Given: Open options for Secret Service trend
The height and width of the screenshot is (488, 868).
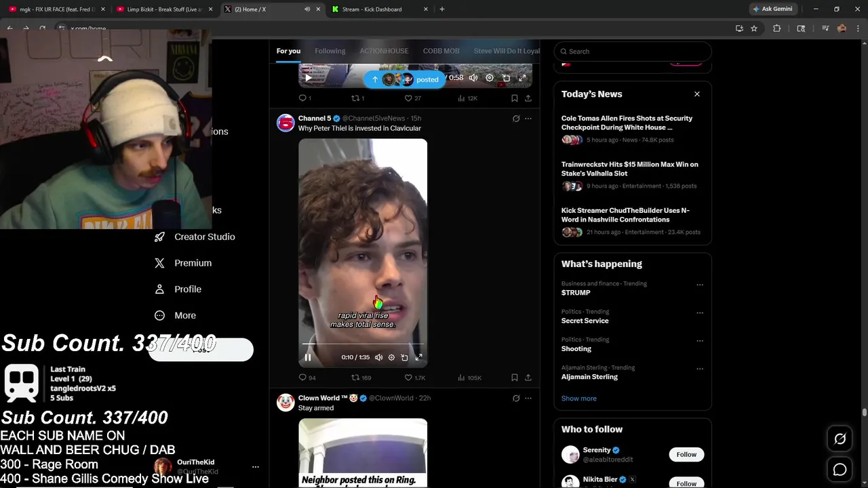Looking at the screenshot, I should pyautogui.click(x=700, y=312).
